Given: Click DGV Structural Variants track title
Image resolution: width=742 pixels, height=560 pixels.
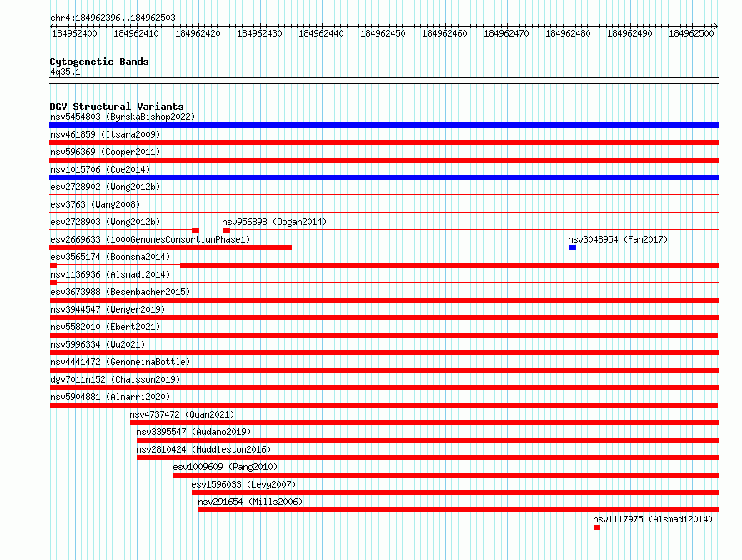Looking at the screenshot, I should tap(117, 107).
